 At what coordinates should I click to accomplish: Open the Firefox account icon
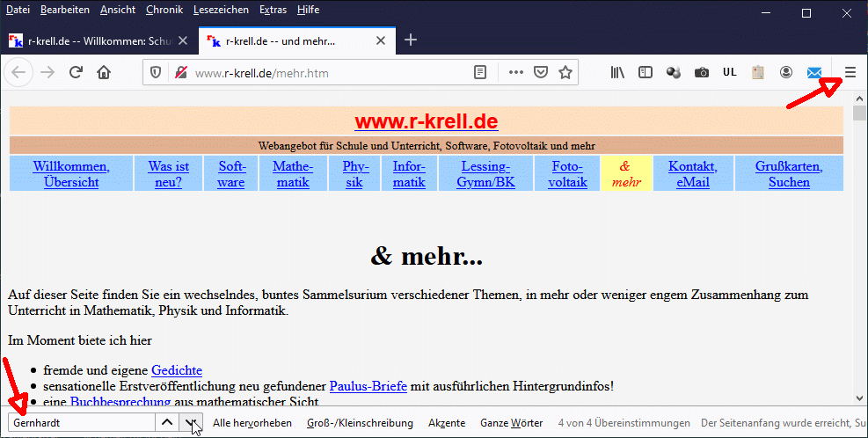tap(786, 73)
